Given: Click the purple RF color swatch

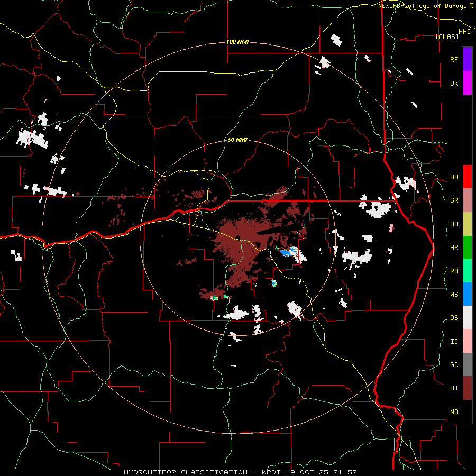Looking at the screenshot, I should [x=467, y=59].
